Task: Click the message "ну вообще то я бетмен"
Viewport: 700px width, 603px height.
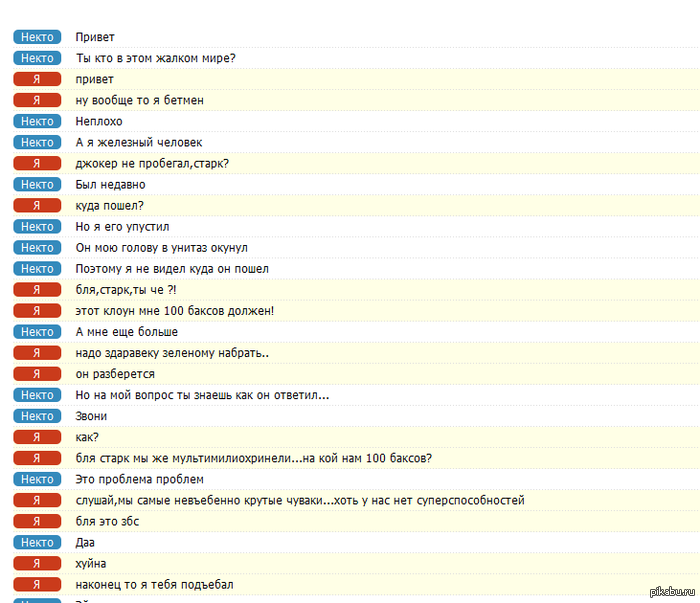Action: 139,100
